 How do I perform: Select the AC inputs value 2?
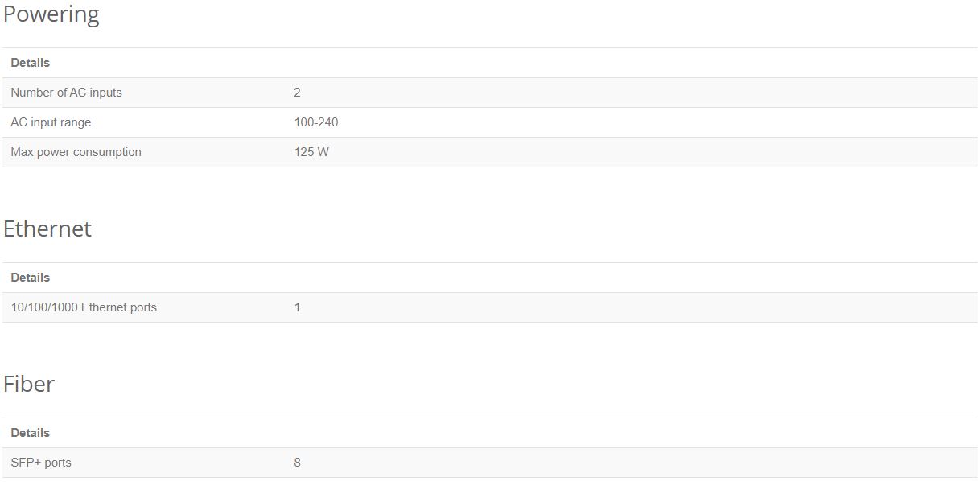pyautogui.click(x=298, y=93)
